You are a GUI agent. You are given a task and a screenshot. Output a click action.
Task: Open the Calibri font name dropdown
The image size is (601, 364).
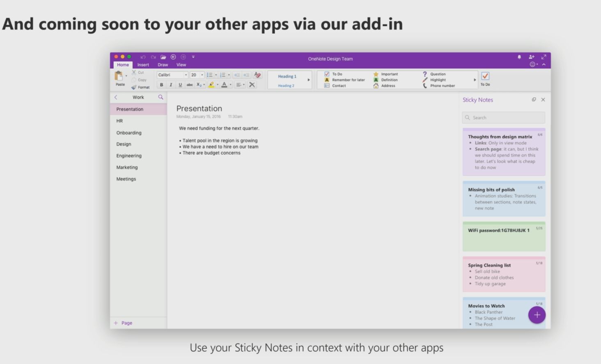click(x=186, y=75)
